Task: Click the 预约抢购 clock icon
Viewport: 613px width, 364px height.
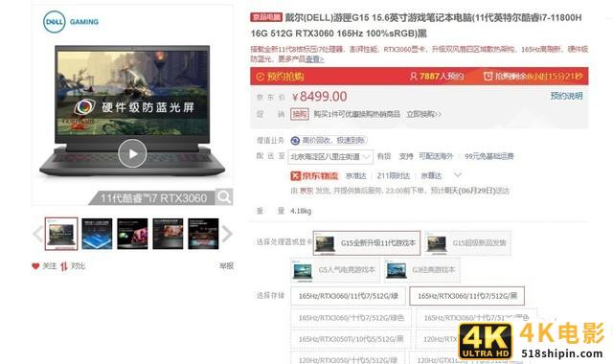Action: [261, 77]
